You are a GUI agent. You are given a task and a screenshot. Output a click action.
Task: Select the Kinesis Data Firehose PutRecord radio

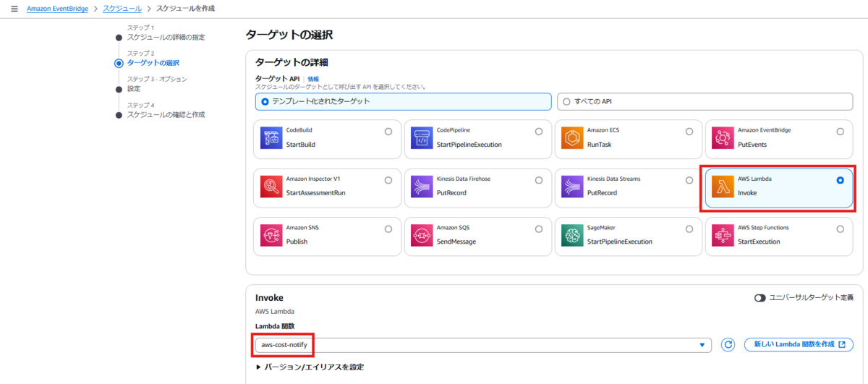coord(539,180)
